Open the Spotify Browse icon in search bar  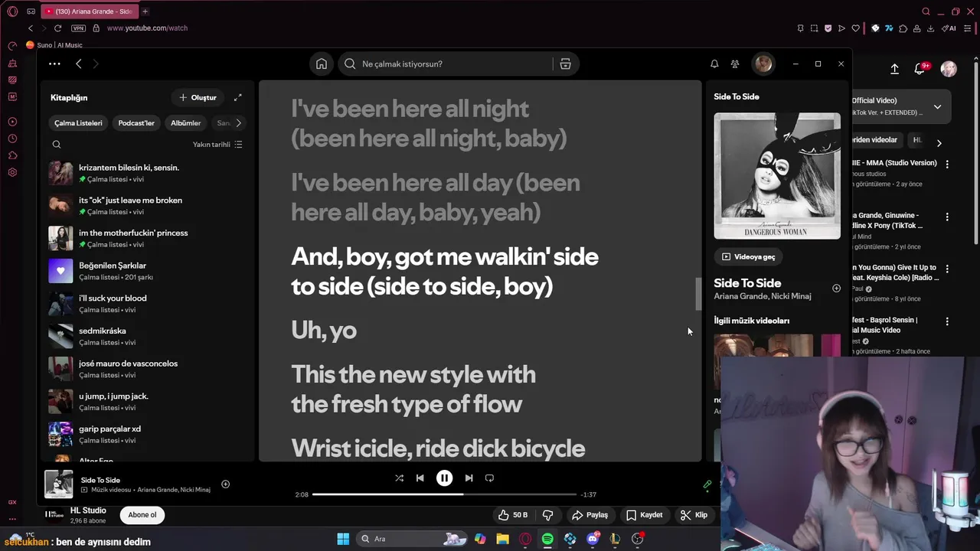(x=565, y=64)
